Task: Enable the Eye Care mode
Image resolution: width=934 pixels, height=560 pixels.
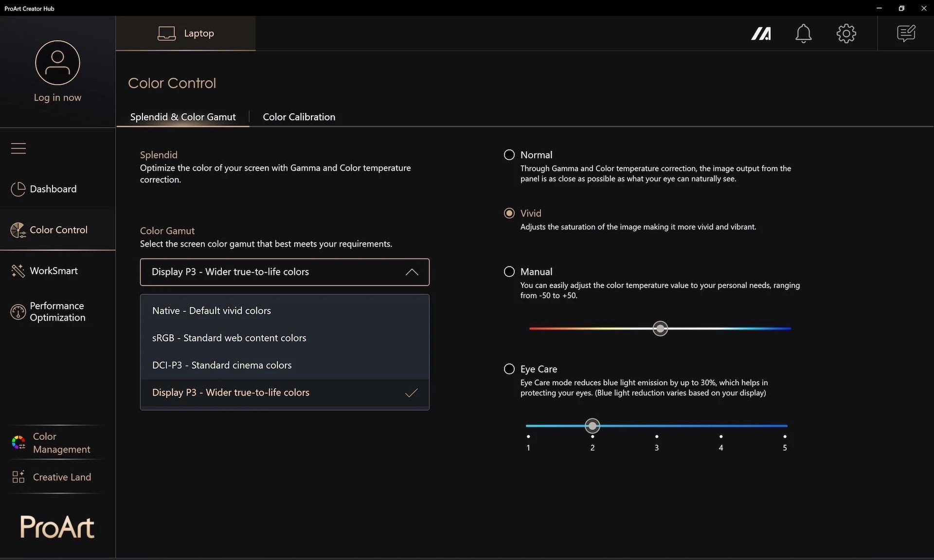Action: (509, 369)
